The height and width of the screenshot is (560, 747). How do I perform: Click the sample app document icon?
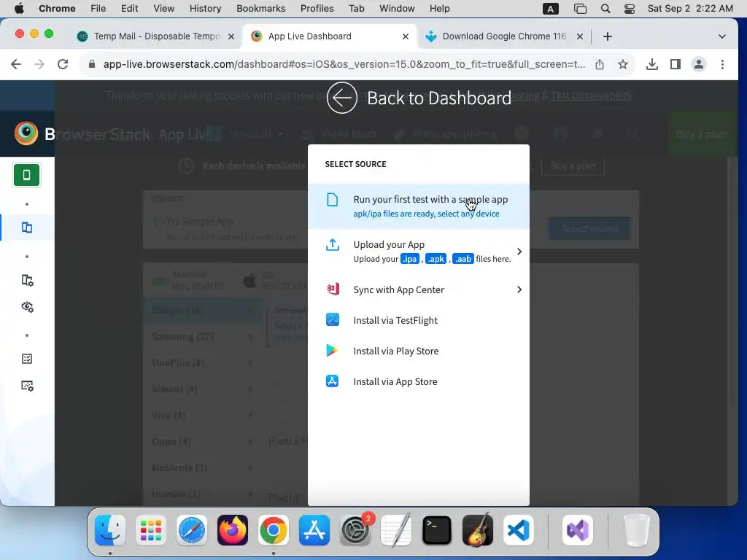(333, 200)
